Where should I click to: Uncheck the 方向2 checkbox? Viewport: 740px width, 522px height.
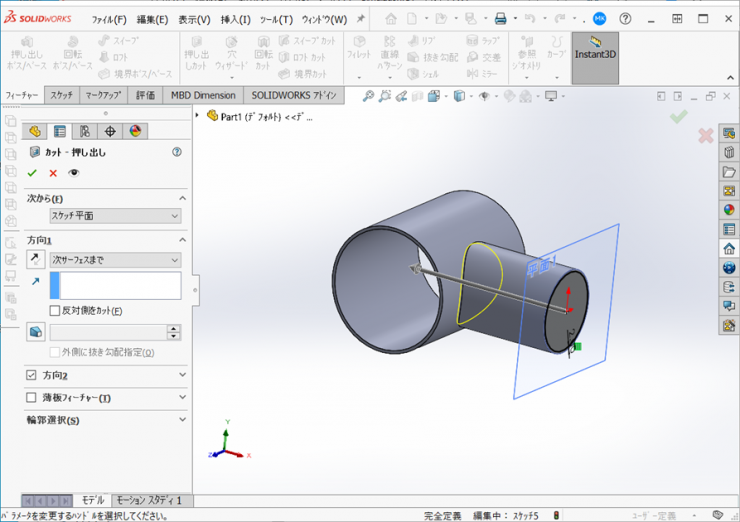point(31,375)
